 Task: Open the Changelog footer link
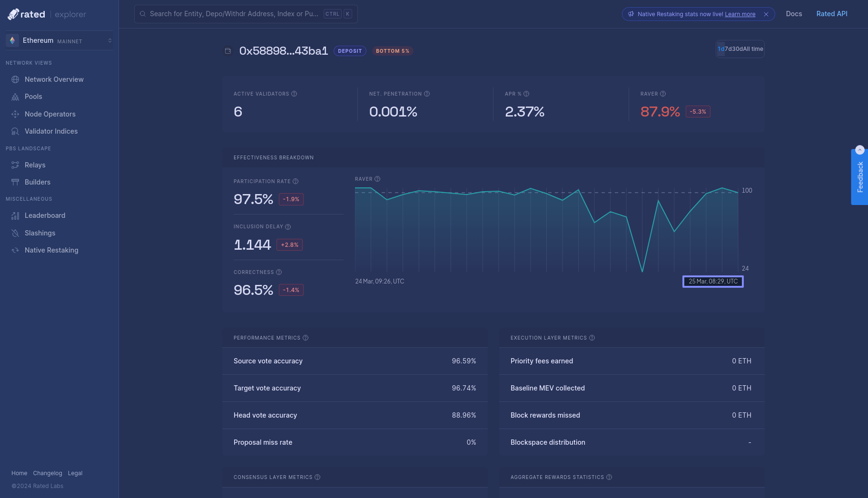[47, 473]
